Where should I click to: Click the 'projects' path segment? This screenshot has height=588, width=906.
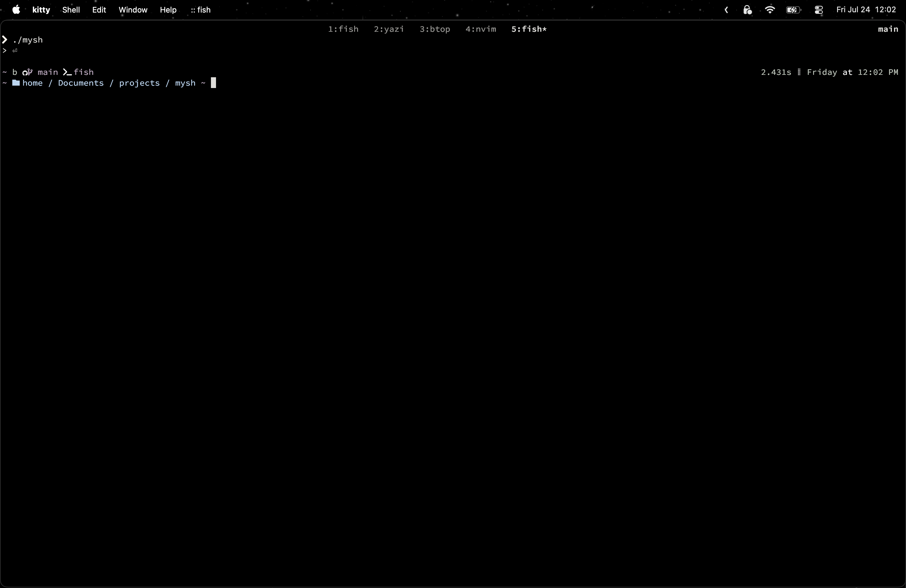tap(139, 83)
